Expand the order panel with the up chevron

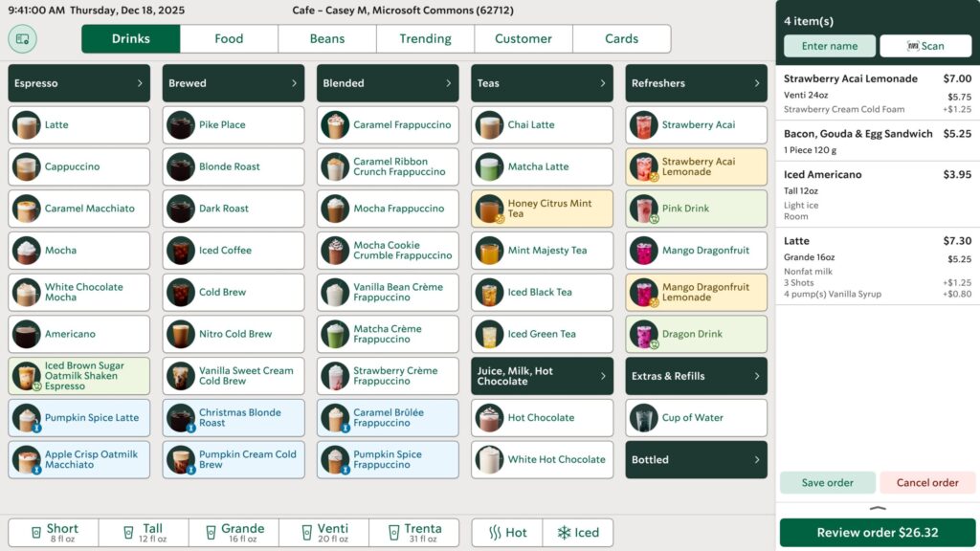coord(878,509)
